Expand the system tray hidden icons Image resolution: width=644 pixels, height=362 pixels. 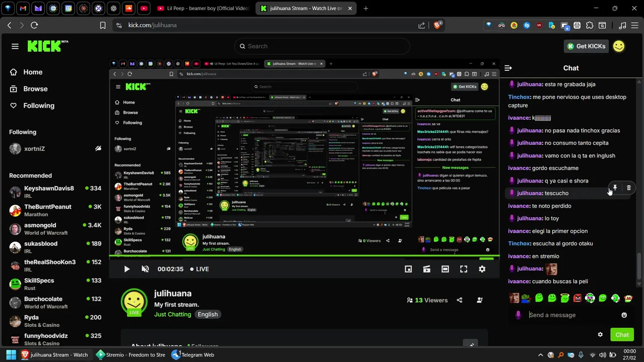[x=541, y=354]
